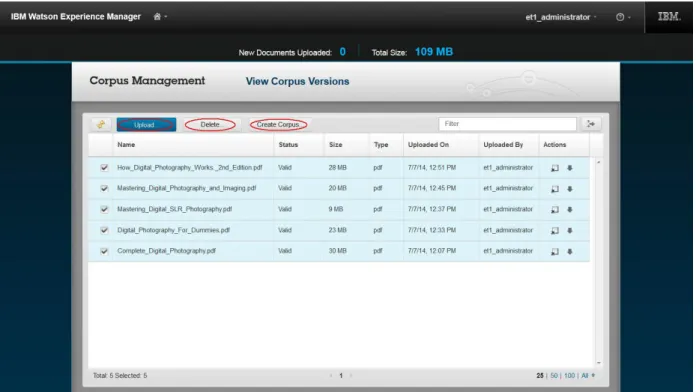Show All items per page
Viewport: 696px width, 392px height.
click(x=585, y=376)
